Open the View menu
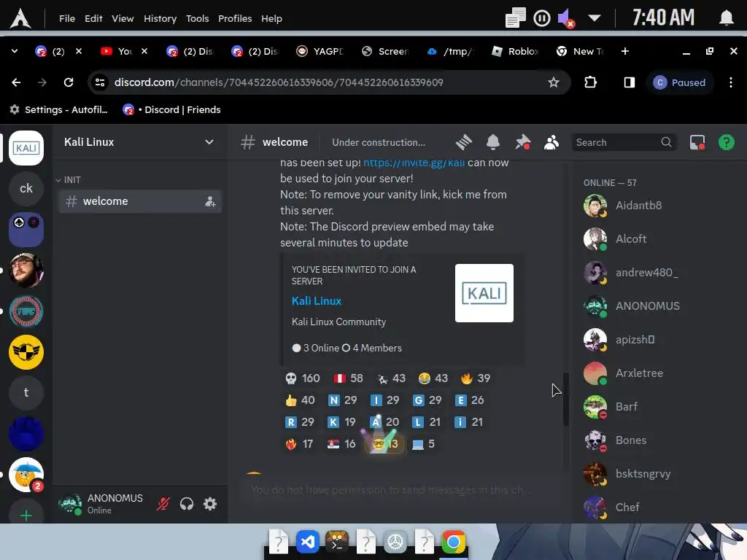This screenshot has width=747, height=560. pos(123,18)
